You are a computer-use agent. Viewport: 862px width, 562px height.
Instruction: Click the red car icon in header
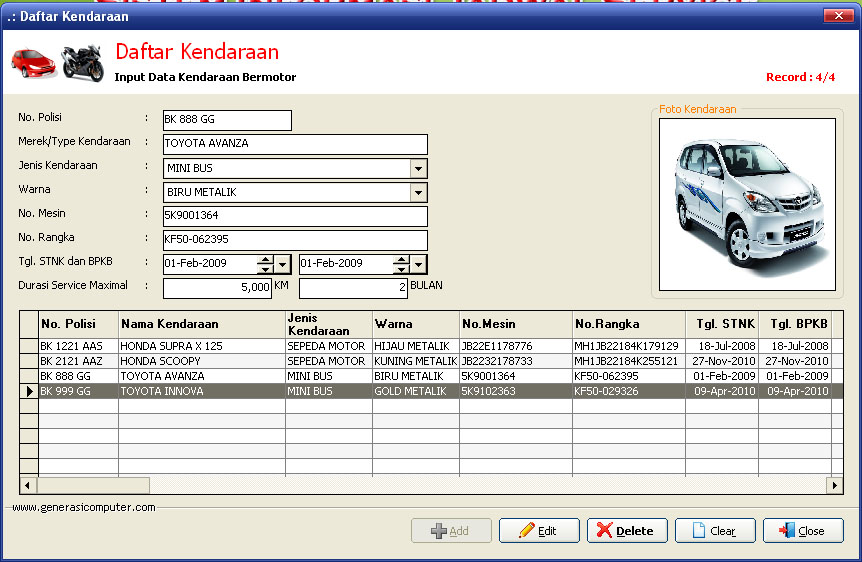(33, 63)
